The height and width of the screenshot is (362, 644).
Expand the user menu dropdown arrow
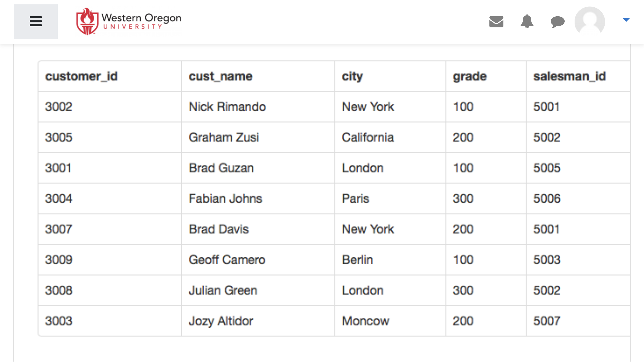626,20
